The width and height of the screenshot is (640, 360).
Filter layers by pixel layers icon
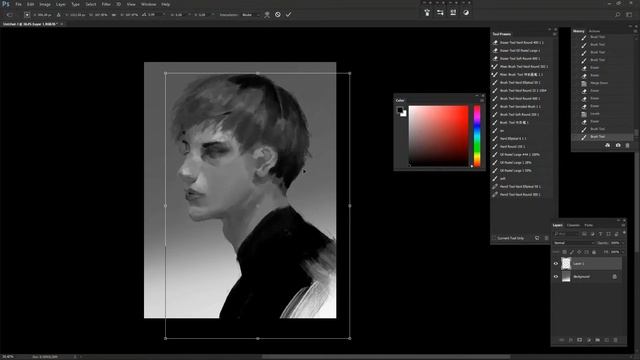584,234
